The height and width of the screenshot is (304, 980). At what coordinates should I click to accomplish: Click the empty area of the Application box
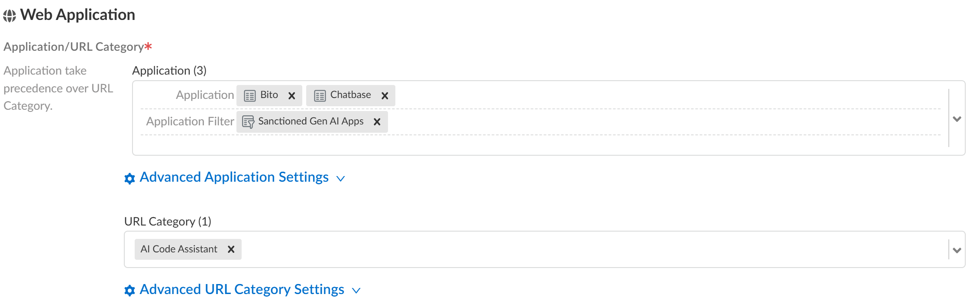coord(563,145)
